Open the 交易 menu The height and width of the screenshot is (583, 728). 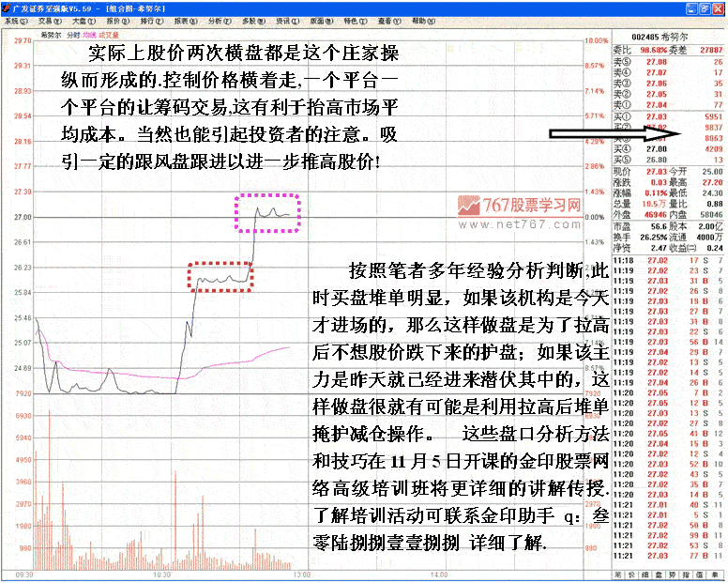tap(46, 19)
